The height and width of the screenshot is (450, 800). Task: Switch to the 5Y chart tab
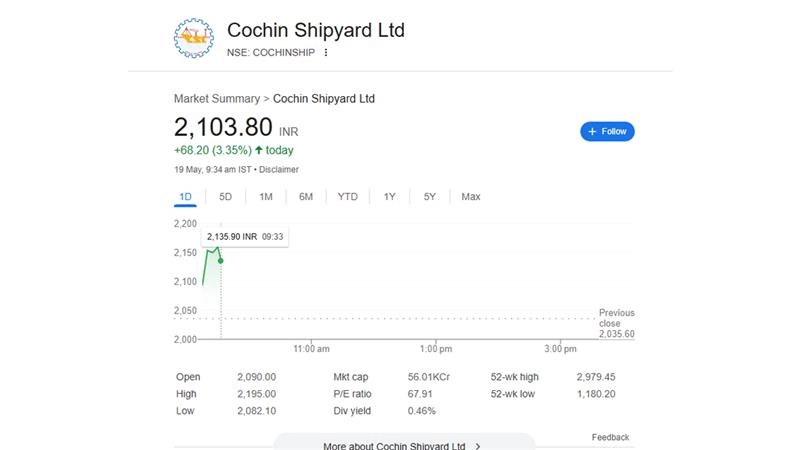[429, 197]
